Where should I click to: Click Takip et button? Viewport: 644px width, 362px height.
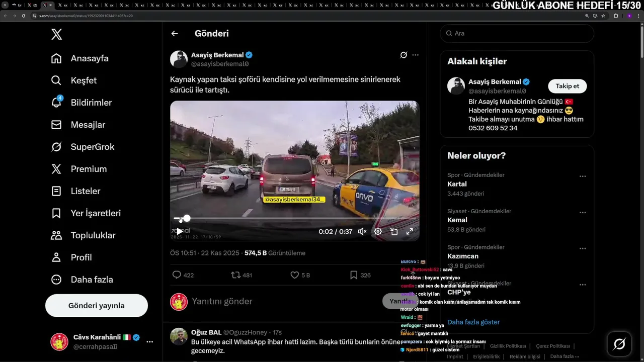(567, 86)
